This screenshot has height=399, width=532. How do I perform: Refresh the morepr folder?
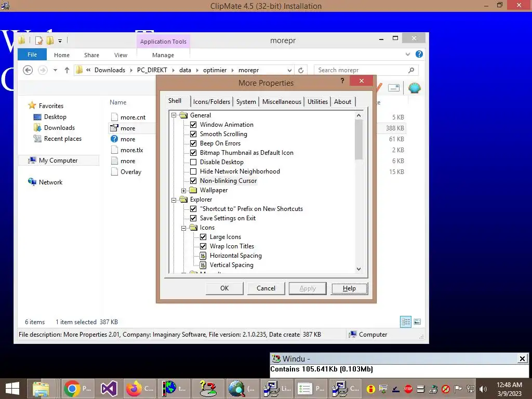click(x=301, y=70)
